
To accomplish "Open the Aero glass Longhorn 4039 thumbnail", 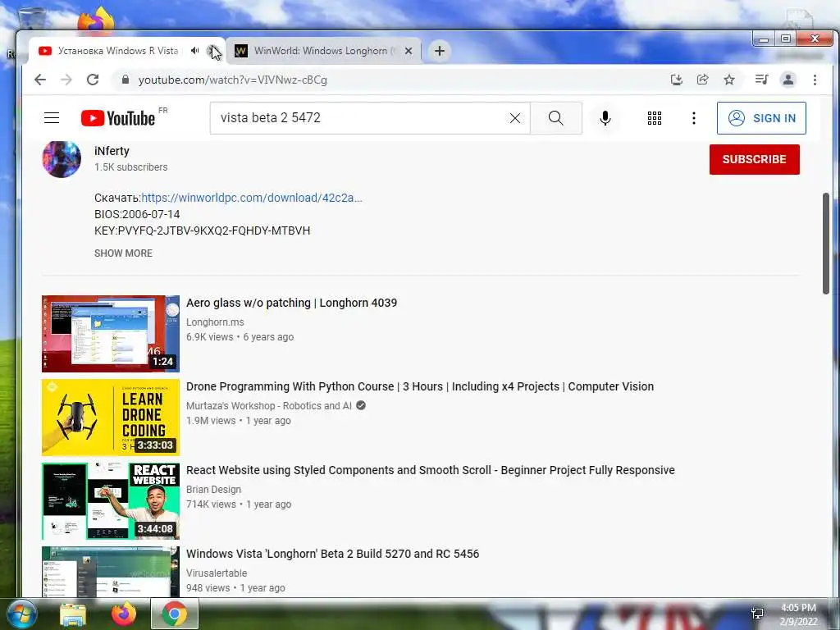I will (111, 334).
